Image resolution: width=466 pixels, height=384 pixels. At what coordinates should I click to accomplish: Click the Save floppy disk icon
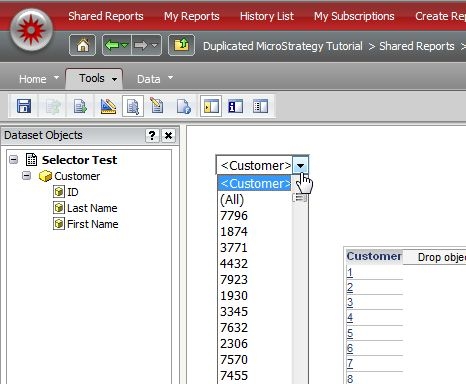click(x=24, y=106)
